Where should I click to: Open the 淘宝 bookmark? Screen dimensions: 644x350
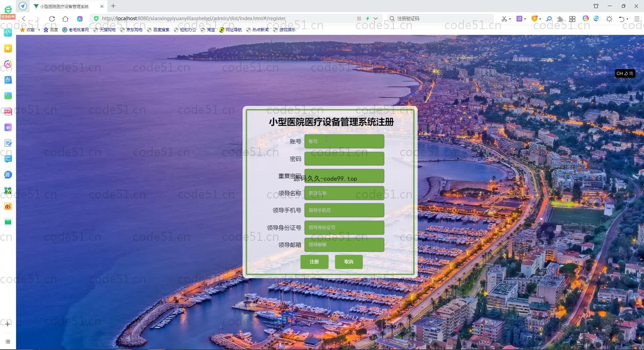208,30
